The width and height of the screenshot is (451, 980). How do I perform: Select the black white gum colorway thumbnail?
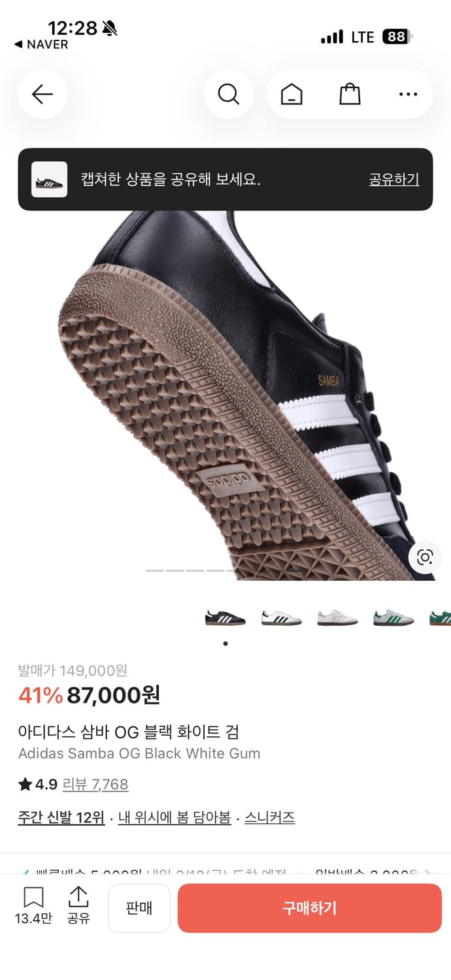click(x=225, y=617)
